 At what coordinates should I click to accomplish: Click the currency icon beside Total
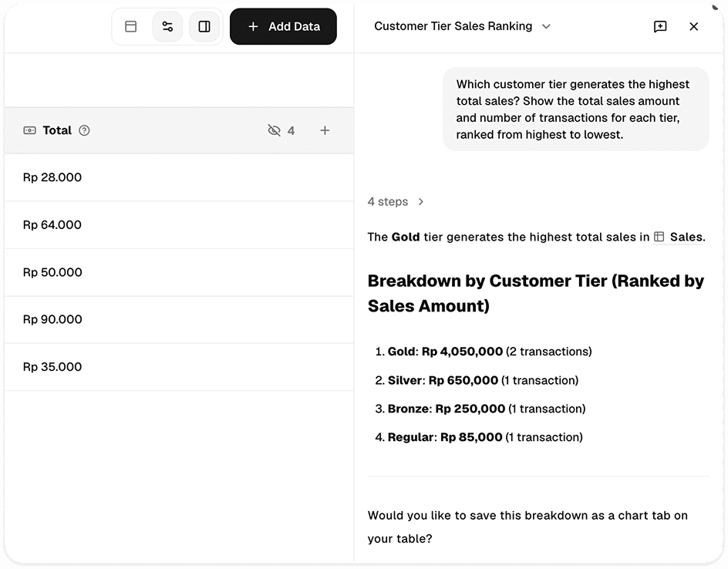pyautogui.click(x=30, y=130)
